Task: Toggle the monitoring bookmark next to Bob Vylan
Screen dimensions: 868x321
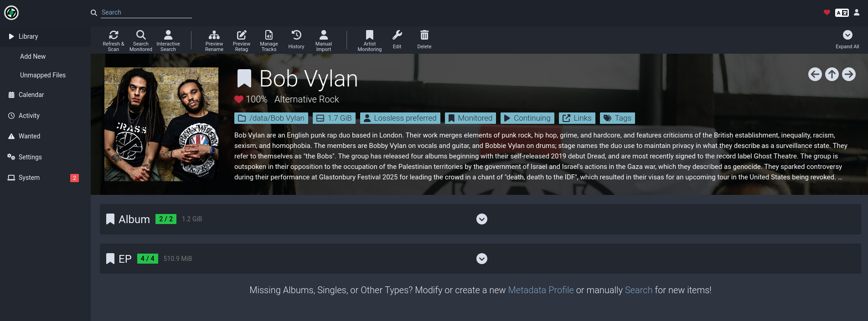Action: [244, 78]
